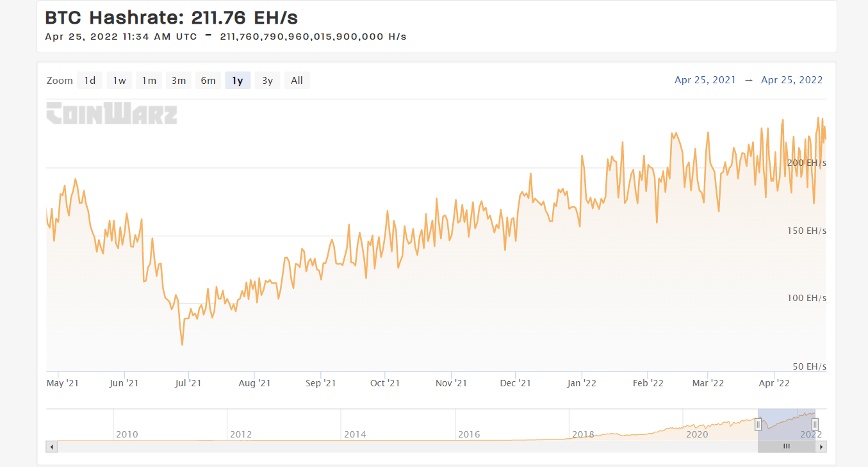Image resolution: width=868 pixels, height=467 pixels.
Task: Click the Dec '21 axis label
Action: point(516,383)
